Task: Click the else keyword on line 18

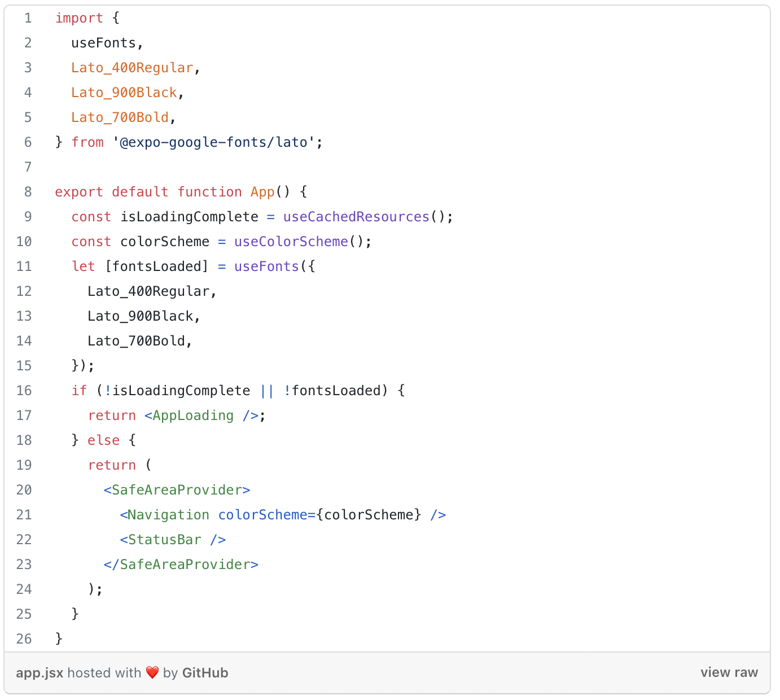Action: [x=103, y=440]
